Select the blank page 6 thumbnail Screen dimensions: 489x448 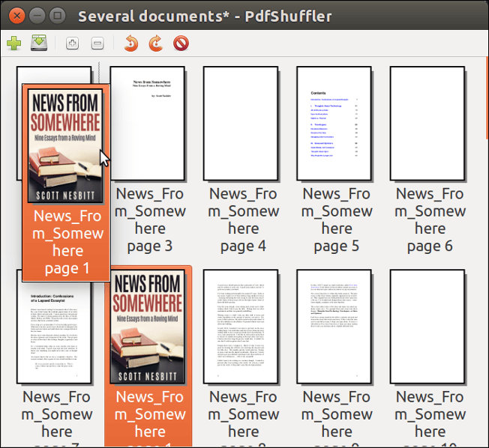tap(428, 123)
